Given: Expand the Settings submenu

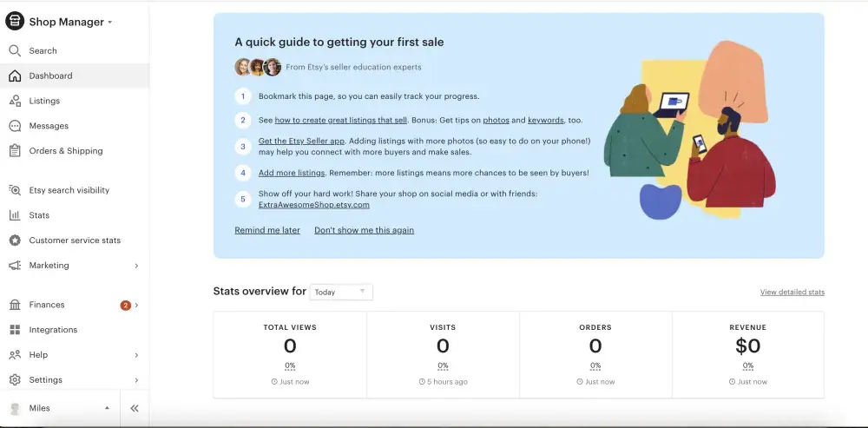Looking at the screenshot, I should 136,380.
